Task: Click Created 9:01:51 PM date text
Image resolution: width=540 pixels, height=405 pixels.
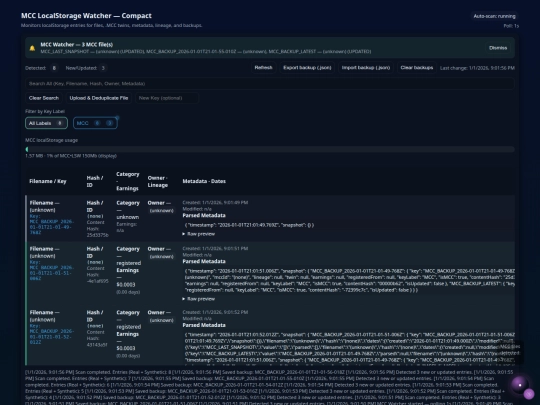Action: pos(215,248)
